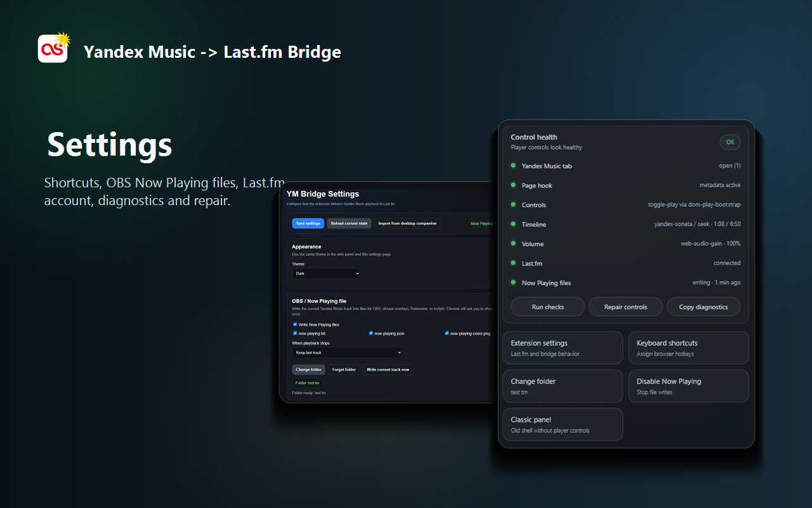Screen dimensions: 812x508
Task: Click the green dot beside Controls
Action: click(513, 204)
